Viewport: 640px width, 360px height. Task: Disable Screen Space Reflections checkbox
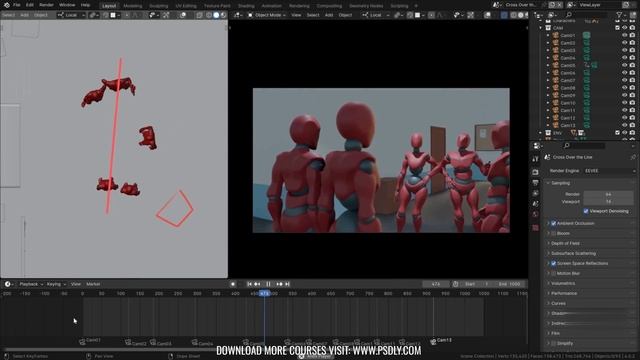coord(553,264)
